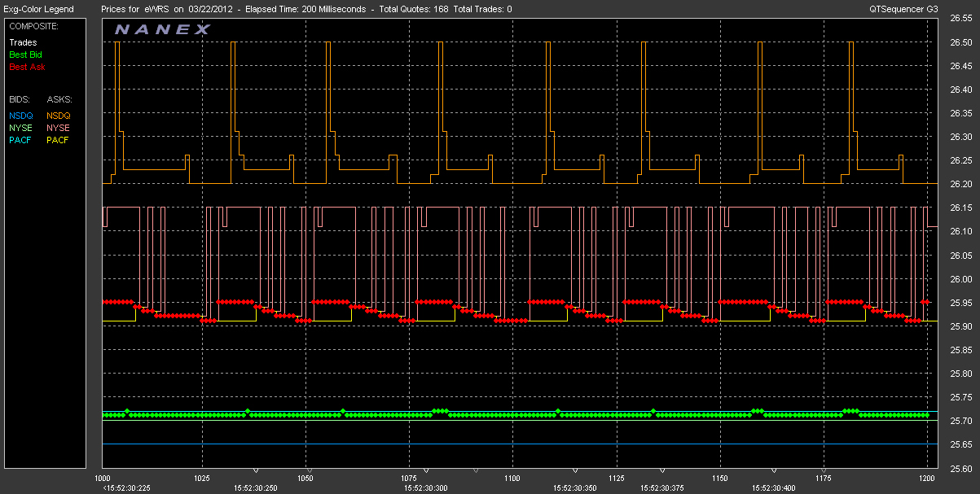Click the 1100 sequence axis label
Image resolution: width=980 pixels, height=494 pixels.
tap(512, 478)
